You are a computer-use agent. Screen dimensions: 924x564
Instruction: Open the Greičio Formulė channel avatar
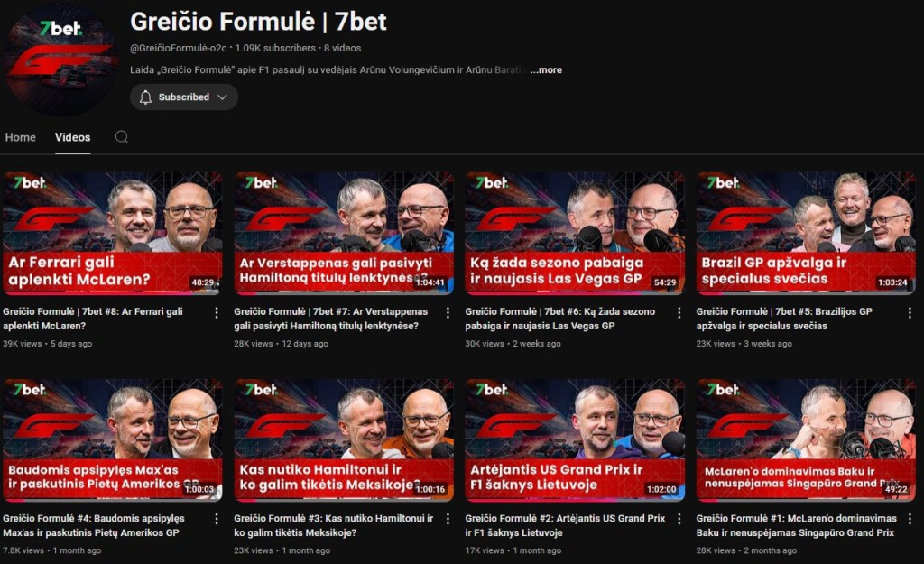click(60, 59)
